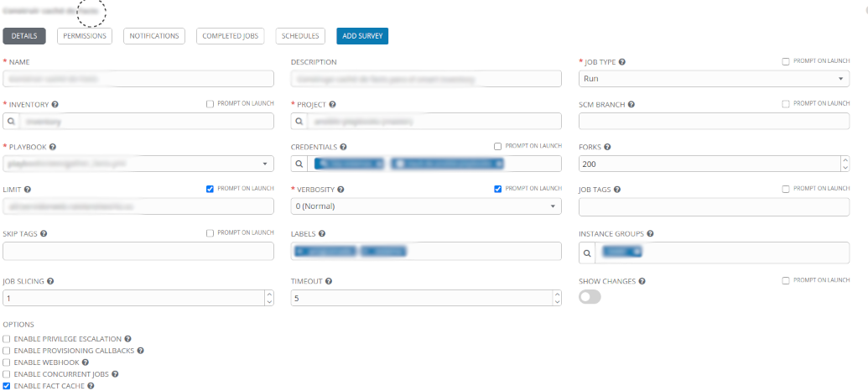Viewport: 868px width, 391px height.
Task: Show Instance Groups help tooltip
Action: pos(650,234)
